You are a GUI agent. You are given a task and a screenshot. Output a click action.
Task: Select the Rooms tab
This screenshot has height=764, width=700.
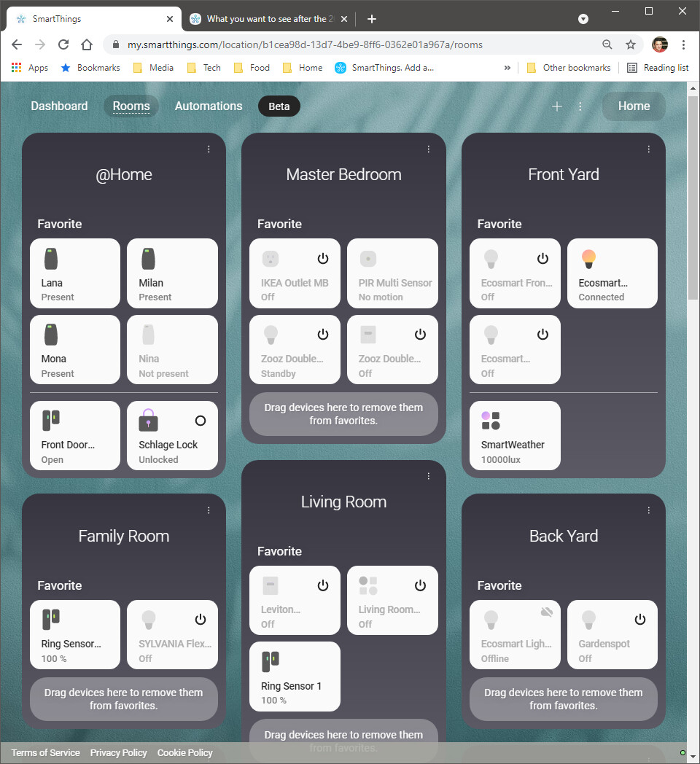coord(132,106)
